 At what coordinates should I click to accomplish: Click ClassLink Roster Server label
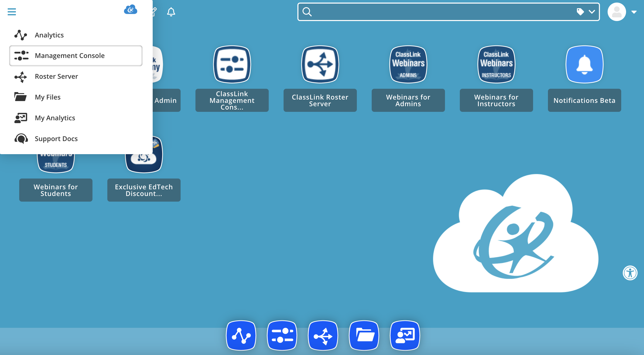[x=320, y=100]
